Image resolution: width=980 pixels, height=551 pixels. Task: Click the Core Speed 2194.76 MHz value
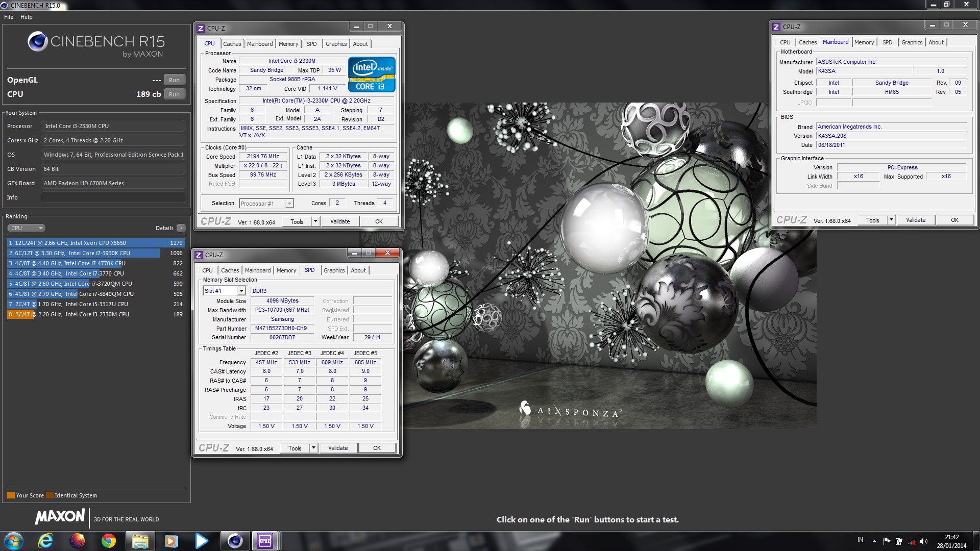click(x=263, y=157)
